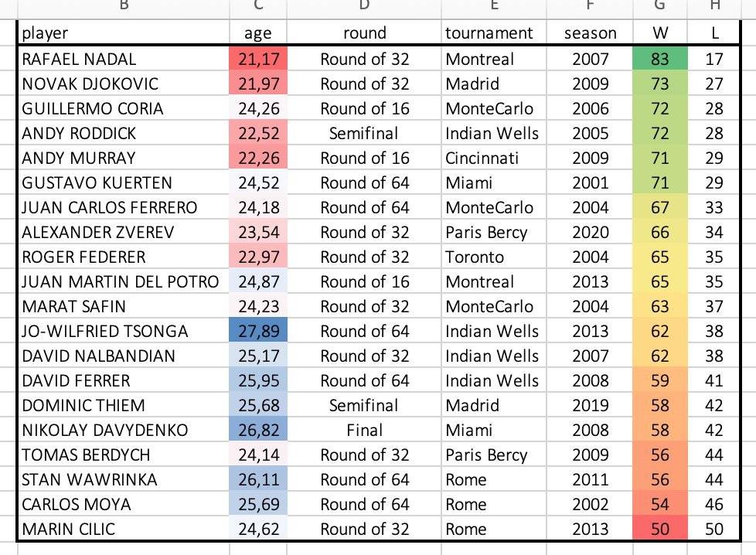This screenshot has height=555, width=756.
Task: Click the RAFAEL NADAL cell
Action: click(x=124, y=59)
